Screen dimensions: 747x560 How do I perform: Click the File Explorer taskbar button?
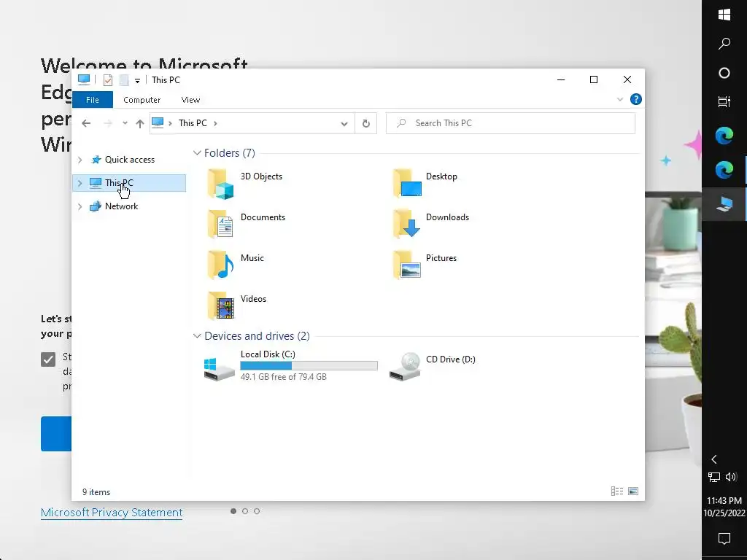(724, 204)
